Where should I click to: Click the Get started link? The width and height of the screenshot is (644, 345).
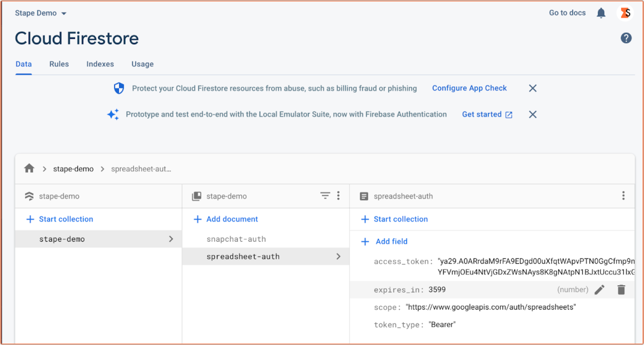click(x=482, y=114)
